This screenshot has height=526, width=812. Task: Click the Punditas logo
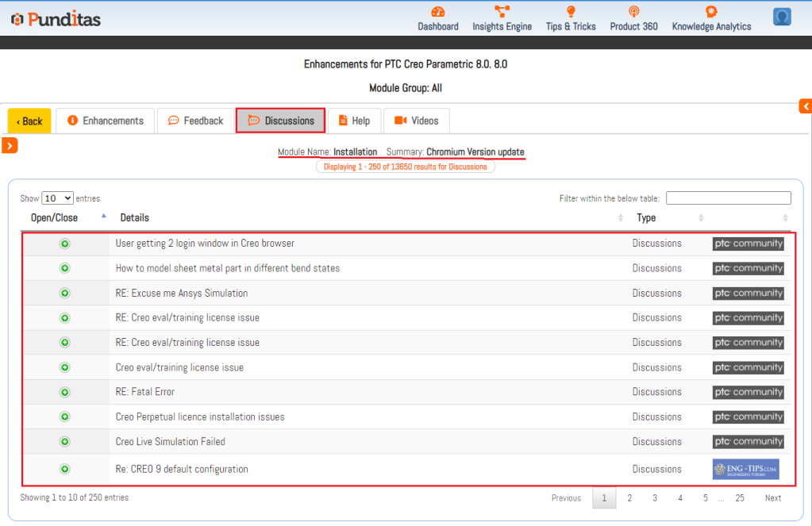pos(56,19)
